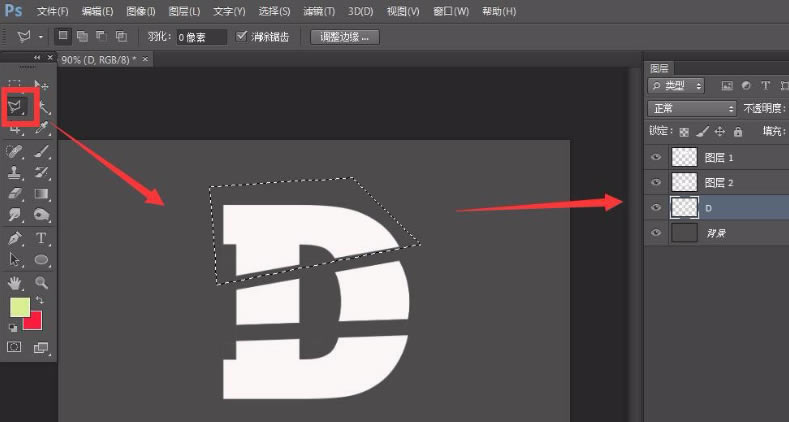Choose Intersect with Selection mode
The image size is (789, 422).
[121, 36]
